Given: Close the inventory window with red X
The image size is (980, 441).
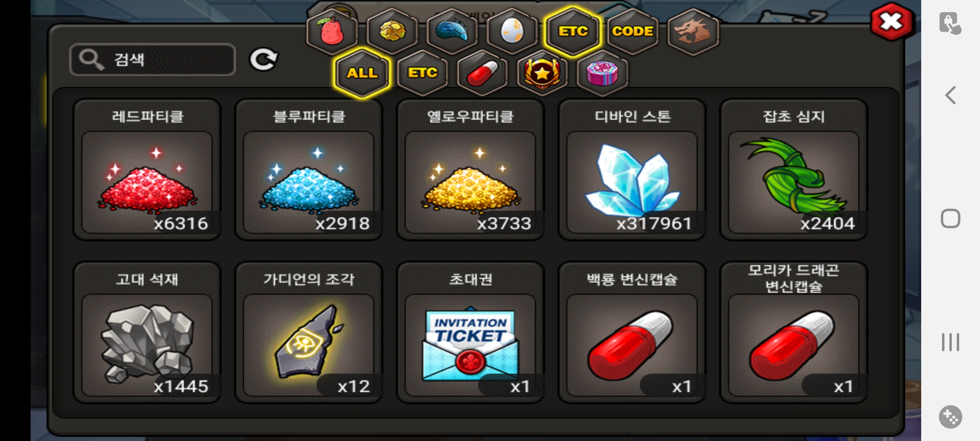Looking at the screenshot, I should coord(891,22).
